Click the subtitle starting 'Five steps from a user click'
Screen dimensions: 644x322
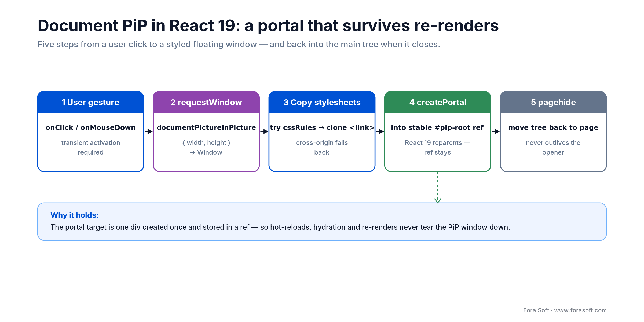pyautogui.click(x=239, y=44)
